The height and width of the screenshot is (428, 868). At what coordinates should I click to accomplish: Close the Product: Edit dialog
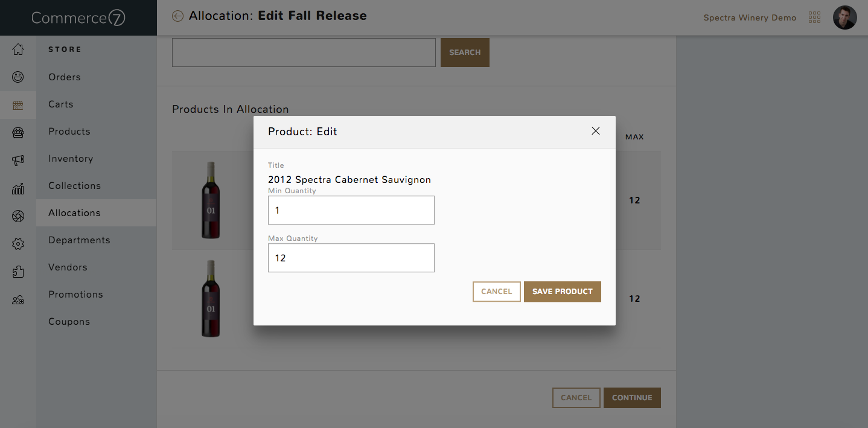point(596,131)
